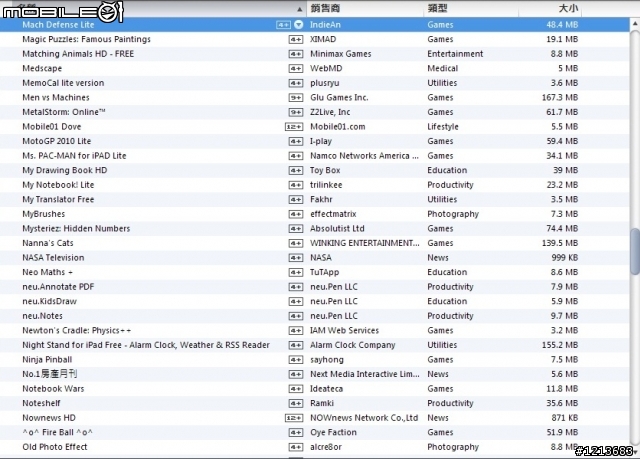Viewport: 640px width, 459px height.
Task: Click size value 155.2 MB
Action: point(560,345)
